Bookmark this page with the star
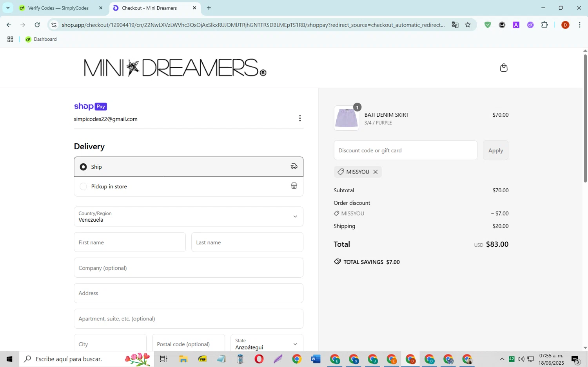Viewport: 588px width, 367px height. tap(468, 25)
